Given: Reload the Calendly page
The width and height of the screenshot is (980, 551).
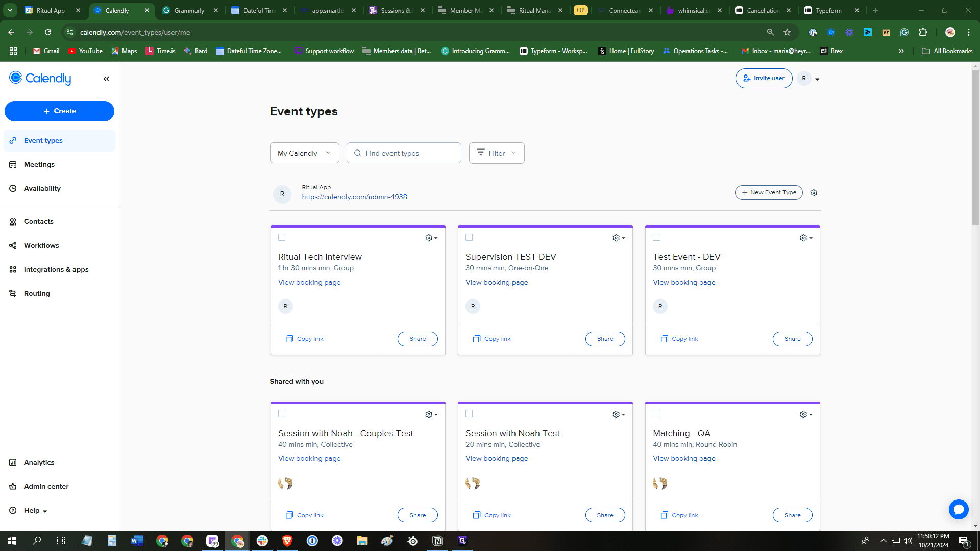Looking at the screenshot, I should pyautogui.click(x=48, y=32).
